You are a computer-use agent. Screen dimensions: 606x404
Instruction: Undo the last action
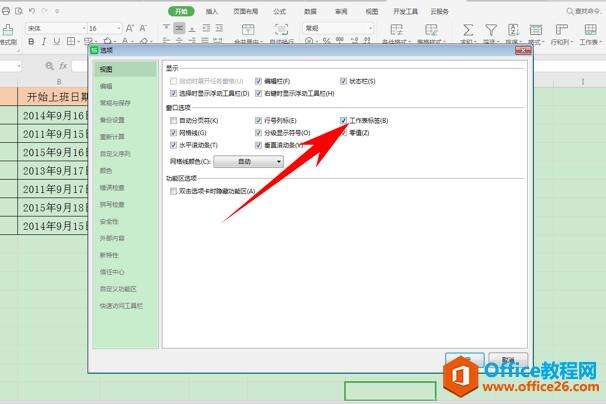click(x=32, y=11)
